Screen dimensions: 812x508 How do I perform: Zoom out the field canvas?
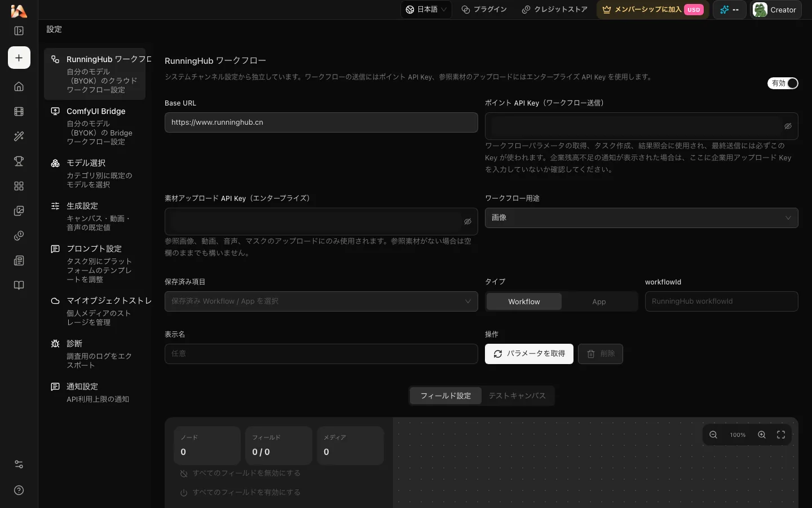pos(713,435)
